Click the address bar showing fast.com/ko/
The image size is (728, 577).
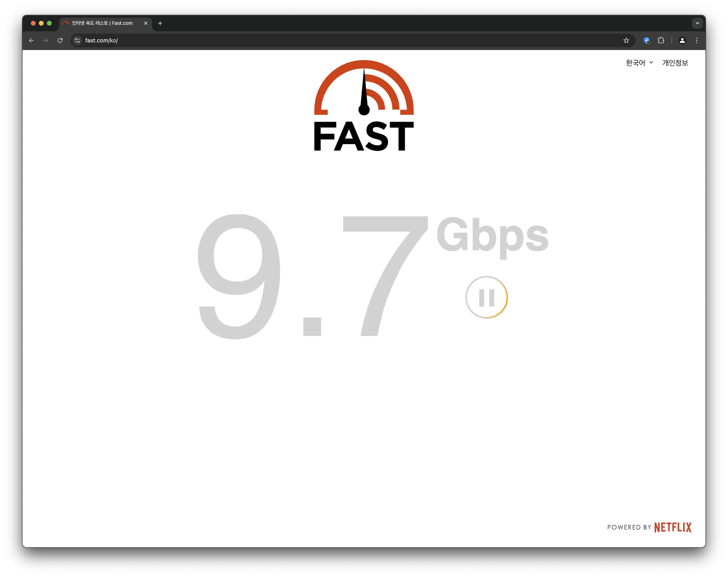(352, 40)
